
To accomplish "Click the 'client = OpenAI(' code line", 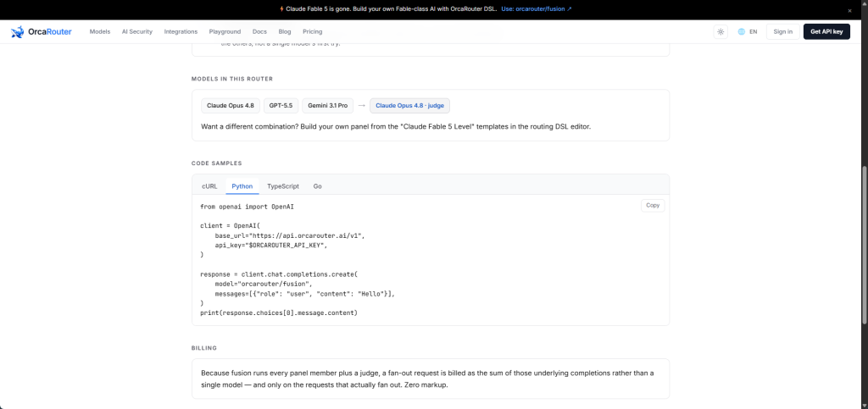I will click(230, 225).
